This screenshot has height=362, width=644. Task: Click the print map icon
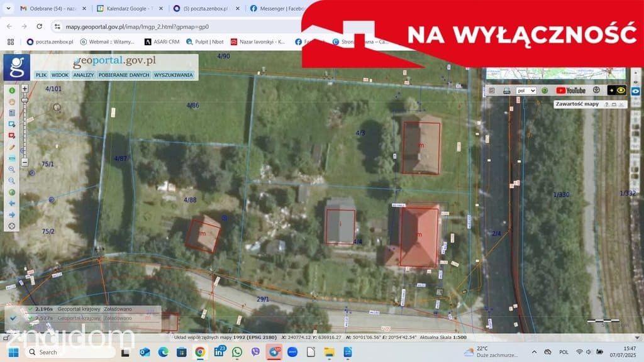pyautogui.click(x=506, y=90)
